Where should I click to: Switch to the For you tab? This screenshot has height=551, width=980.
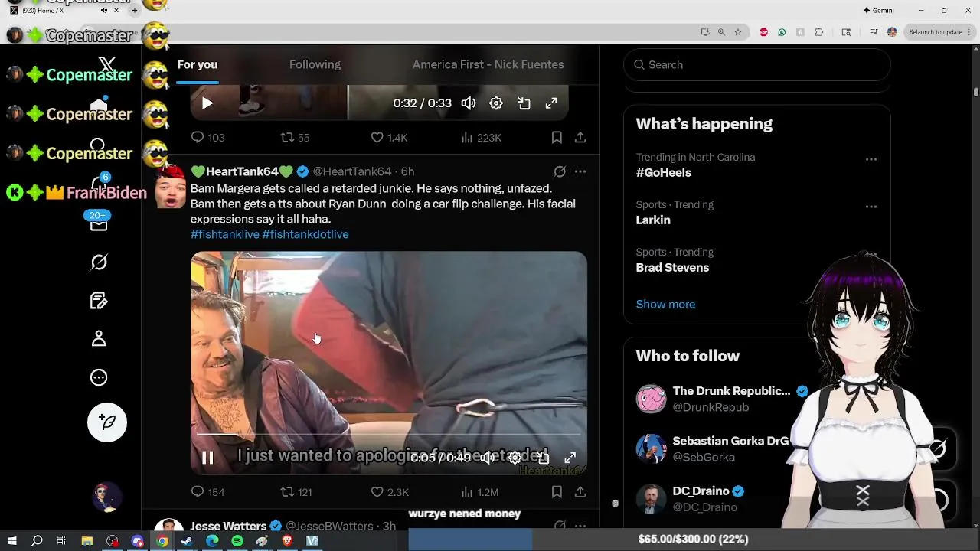pos(198,65)
